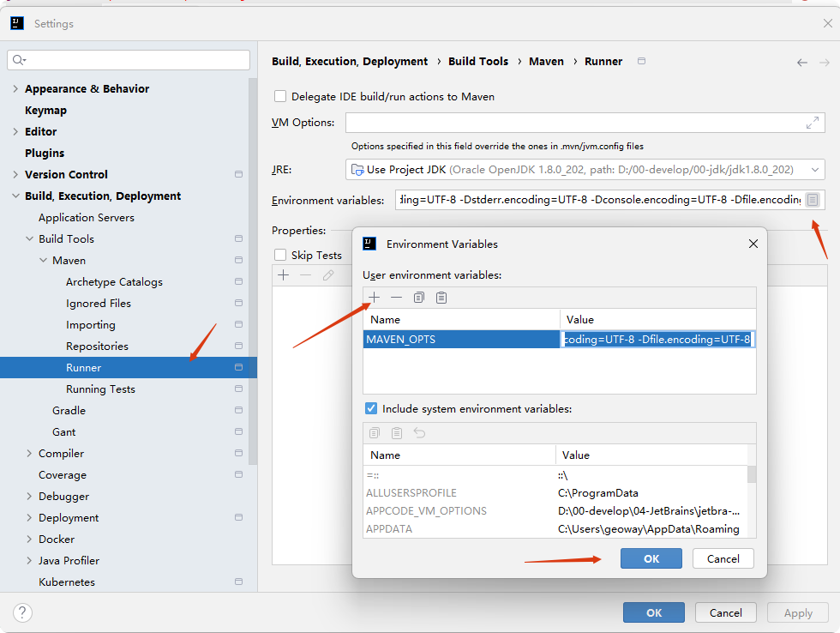Collapse Maven node
This screenshot has width=840, height=633.
tap(44, 260)
